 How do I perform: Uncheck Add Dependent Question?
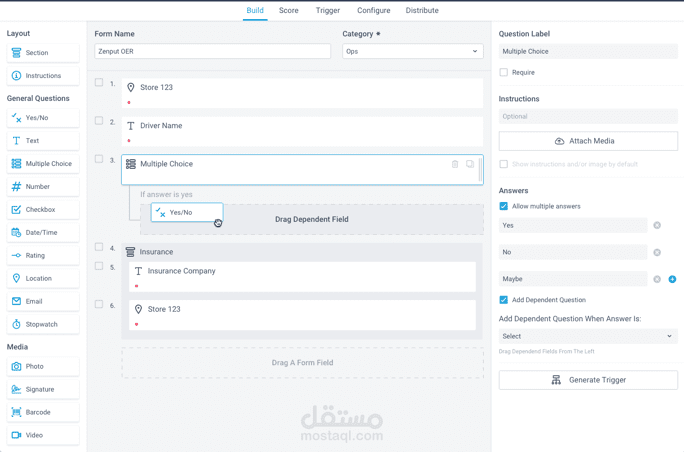503,300
